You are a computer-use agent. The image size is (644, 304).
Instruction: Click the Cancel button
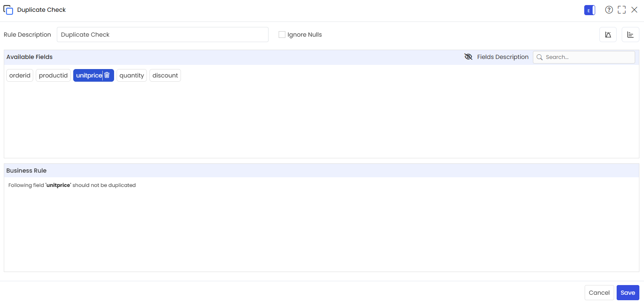(x=599, y=293)
